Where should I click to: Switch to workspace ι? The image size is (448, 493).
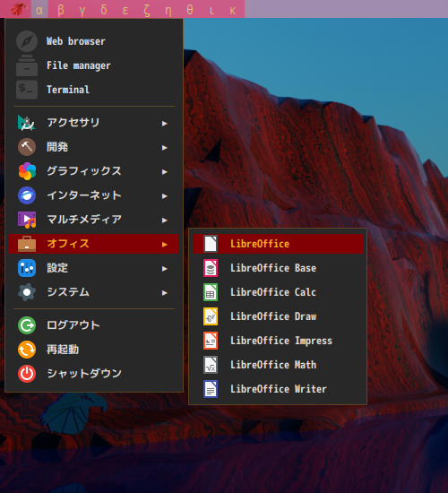click(211, 10)
